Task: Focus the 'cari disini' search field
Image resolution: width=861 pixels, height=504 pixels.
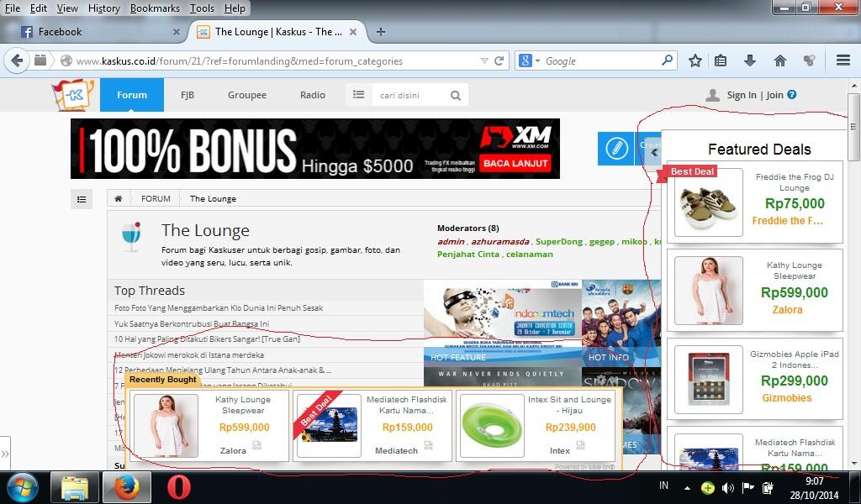Action: tap(412, 95)
